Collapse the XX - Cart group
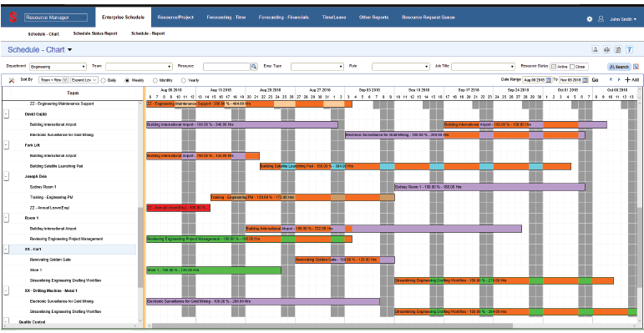644x333 pixels. click(6, 250)
